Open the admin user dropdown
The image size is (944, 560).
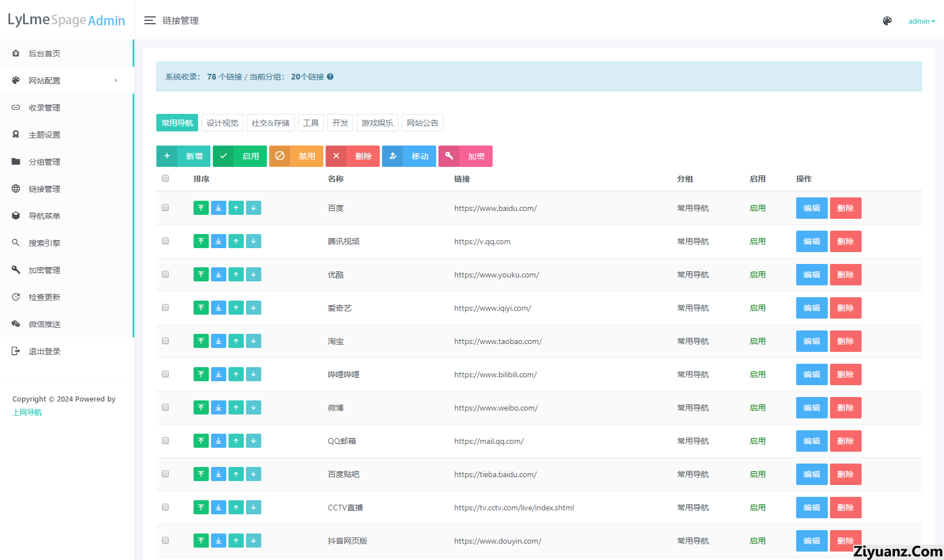point(921,21)
